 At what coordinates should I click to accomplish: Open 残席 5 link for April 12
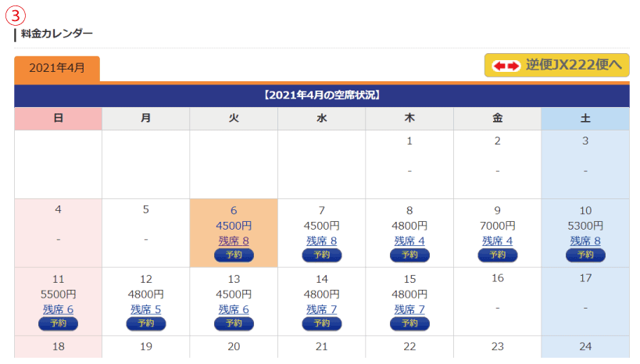(x=145, y=309)
